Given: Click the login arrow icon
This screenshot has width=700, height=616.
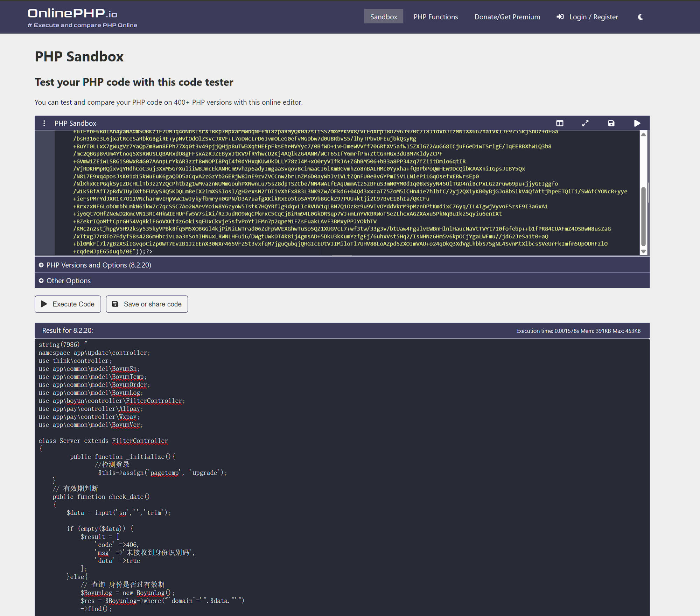Looking at the screenshot, I should pyautogui.click(x=560, y=17).
